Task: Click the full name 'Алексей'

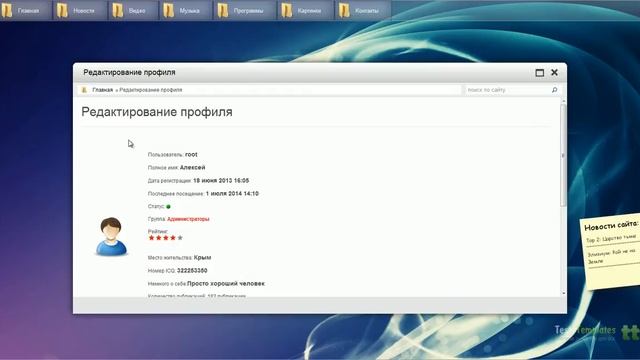Action: [x=192, y=167]
